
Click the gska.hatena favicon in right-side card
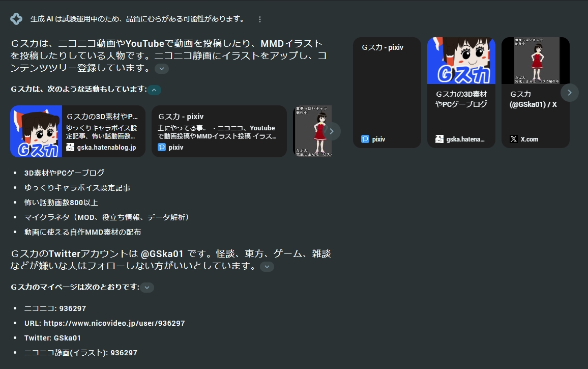(439, 139)
